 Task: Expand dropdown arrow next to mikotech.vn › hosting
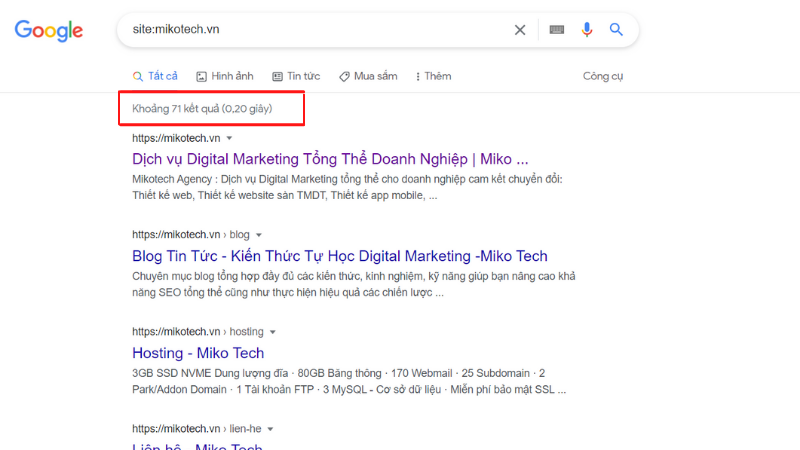(272, 332)
